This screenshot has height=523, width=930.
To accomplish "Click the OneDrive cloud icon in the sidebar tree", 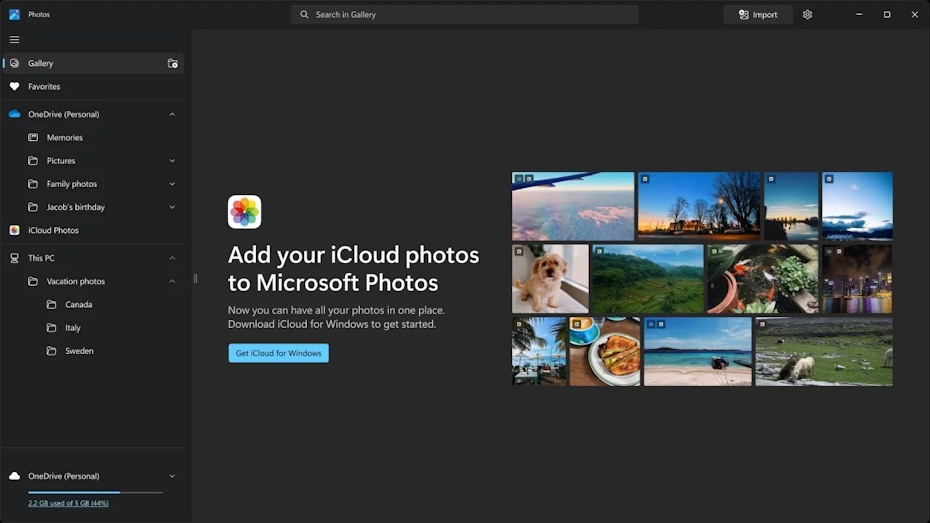I will 14,114.
